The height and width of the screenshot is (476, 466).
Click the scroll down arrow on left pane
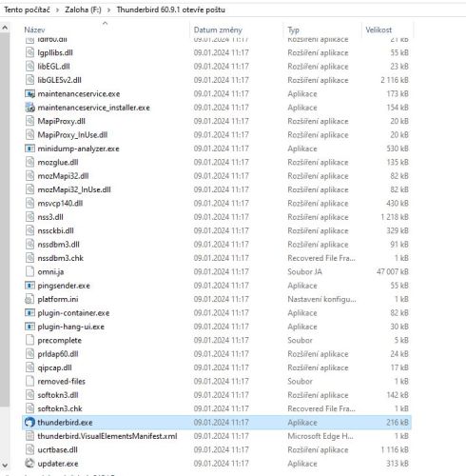[5, 466]
